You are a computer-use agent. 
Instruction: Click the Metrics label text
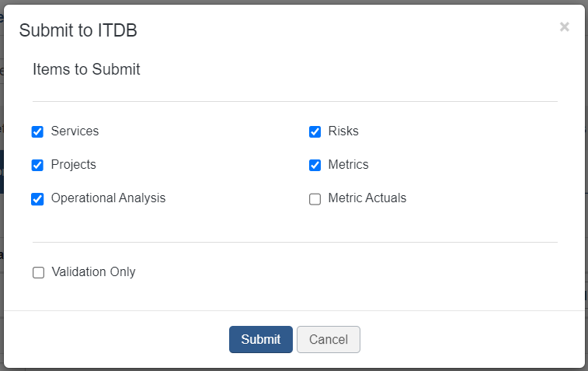point(349,164)
